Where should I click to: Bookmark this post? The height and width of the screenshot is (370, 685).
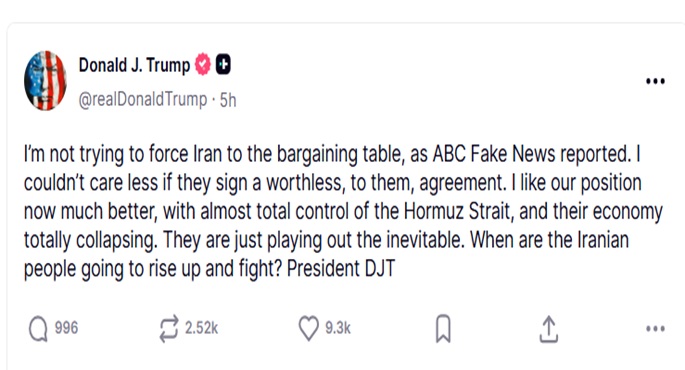coord(443,328)
